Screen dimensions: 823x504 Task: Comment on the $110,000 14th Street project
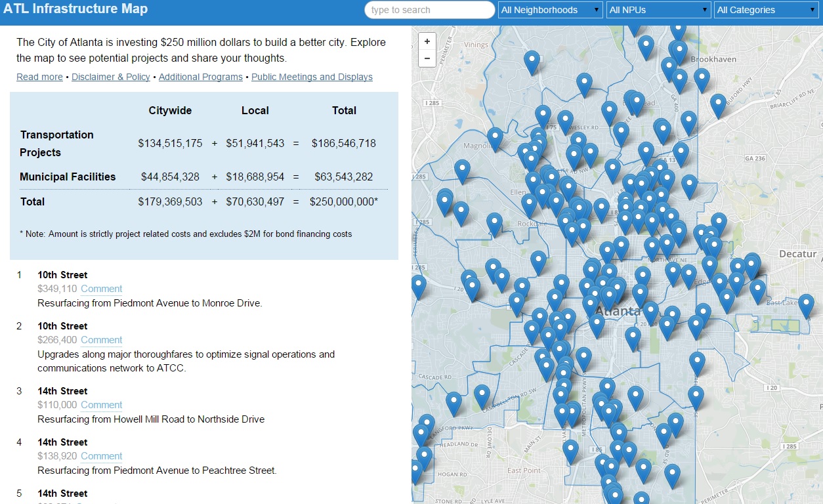[102, 405]
